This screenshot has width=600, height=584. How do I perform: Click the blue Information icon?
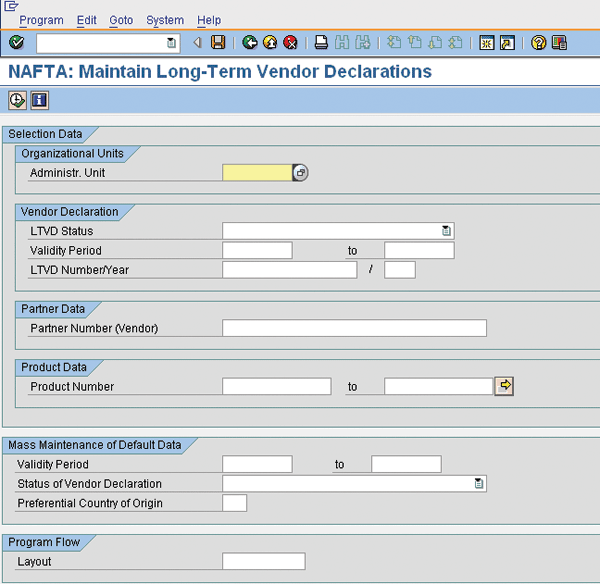click(39, 101)
